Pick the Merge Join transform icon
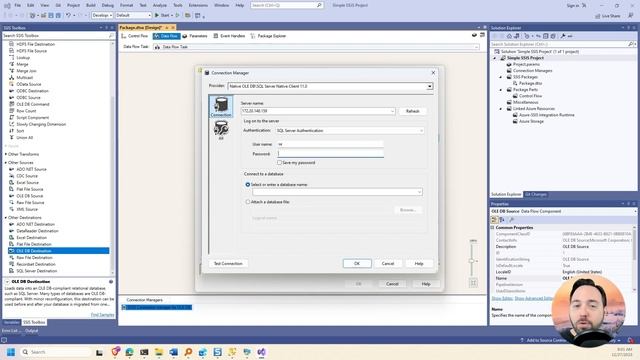This screenshot has width=640, height=360. click(x=11, y=71)
